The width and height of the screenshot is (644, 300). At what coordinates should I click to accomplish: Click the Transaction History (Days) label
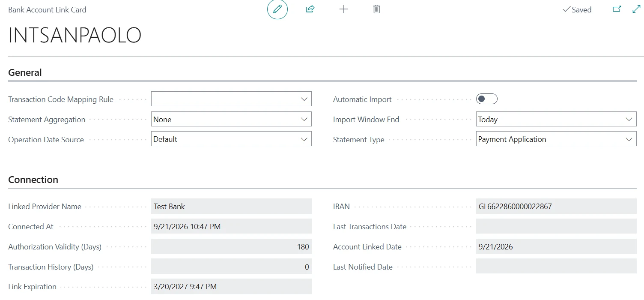51,267
